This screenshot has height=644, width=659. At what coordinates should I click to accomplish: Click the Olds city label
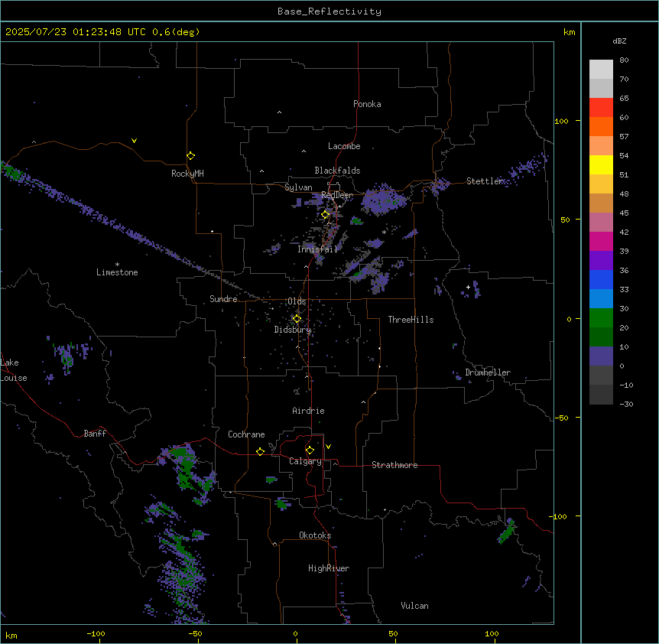click(x=297, y=301)
